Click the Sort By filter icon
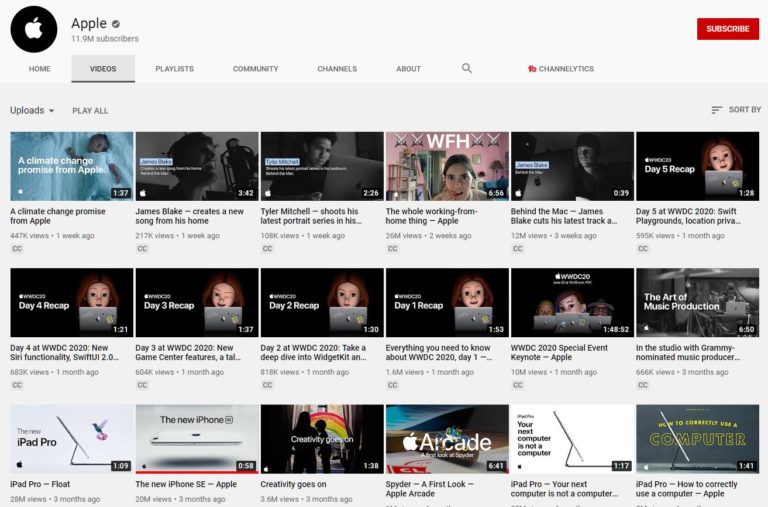 coord(716,110)
